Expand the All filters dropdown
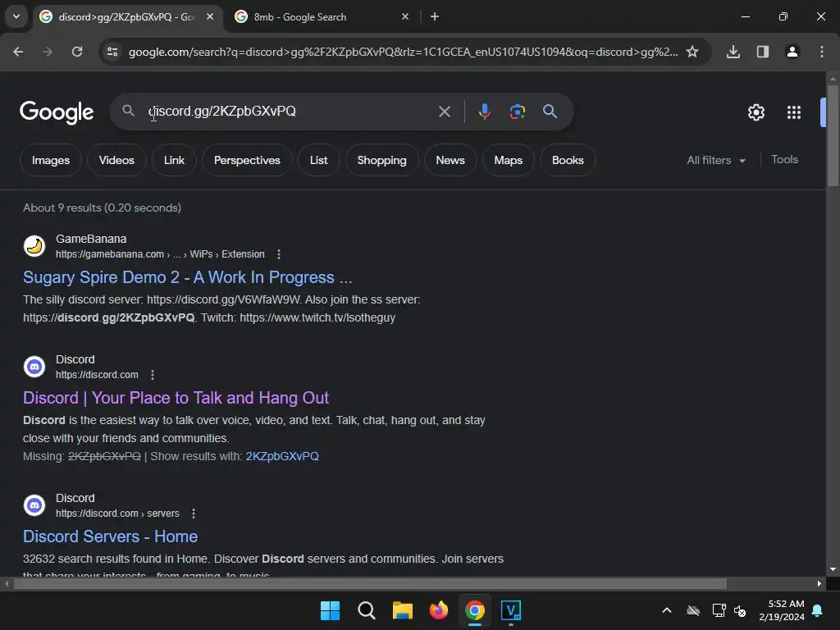 [716, 160]
